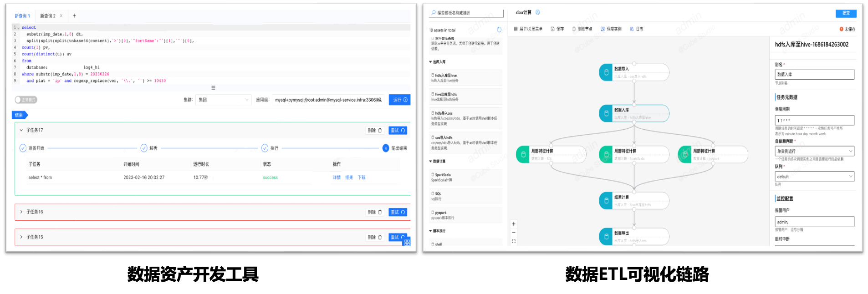Screen dimensions: 868x294
Task: Add a new query tab with plus
Action: 74,16
